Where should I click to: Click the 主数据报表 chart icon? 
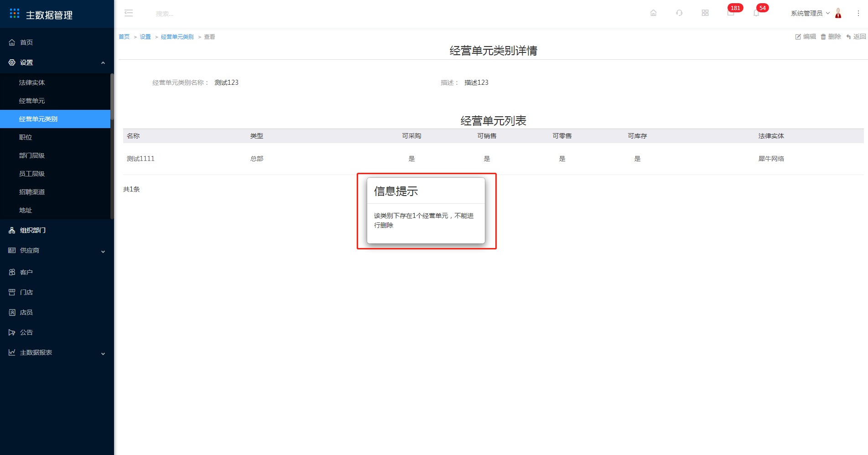coord(12,352)
